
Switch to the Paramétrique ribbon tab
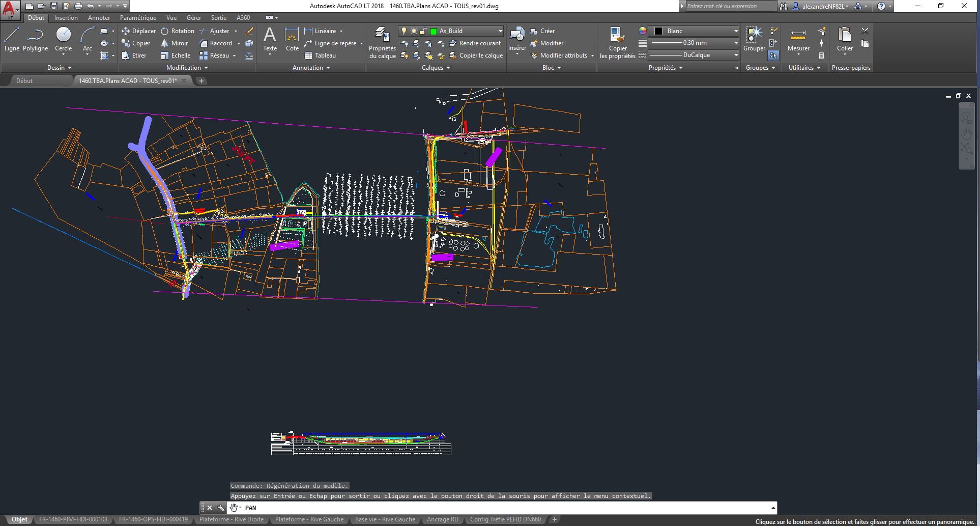click(x=138, y=18)
